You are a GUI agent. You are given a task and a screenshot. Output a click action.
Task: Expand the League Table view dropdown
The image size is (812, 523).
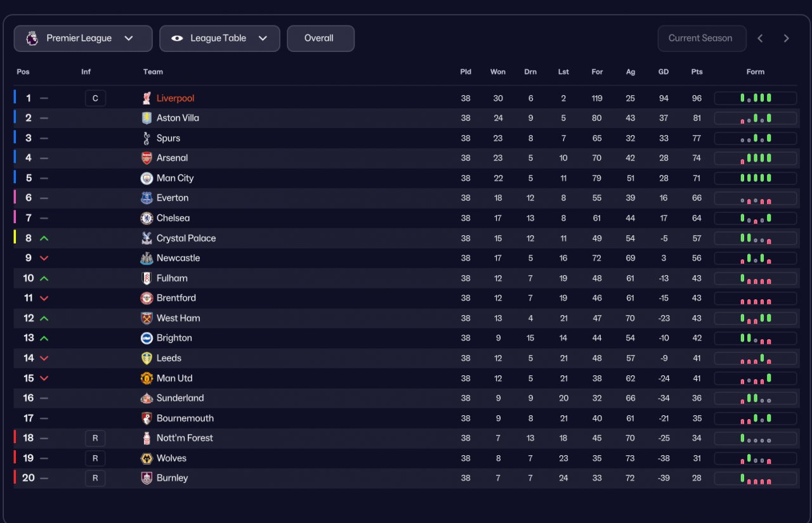(219, 39)
